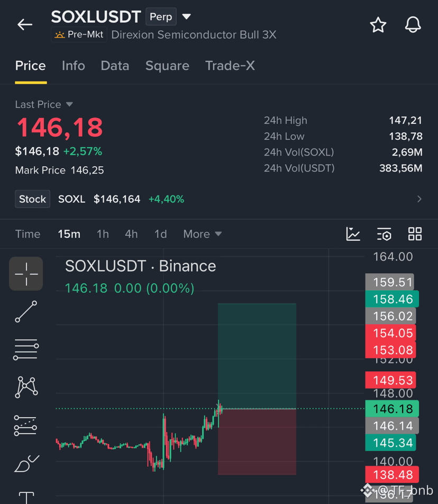Screen dimensions: 438x504
Task: Click the 156.02 gray price label
Action: (x=391, y=316)
